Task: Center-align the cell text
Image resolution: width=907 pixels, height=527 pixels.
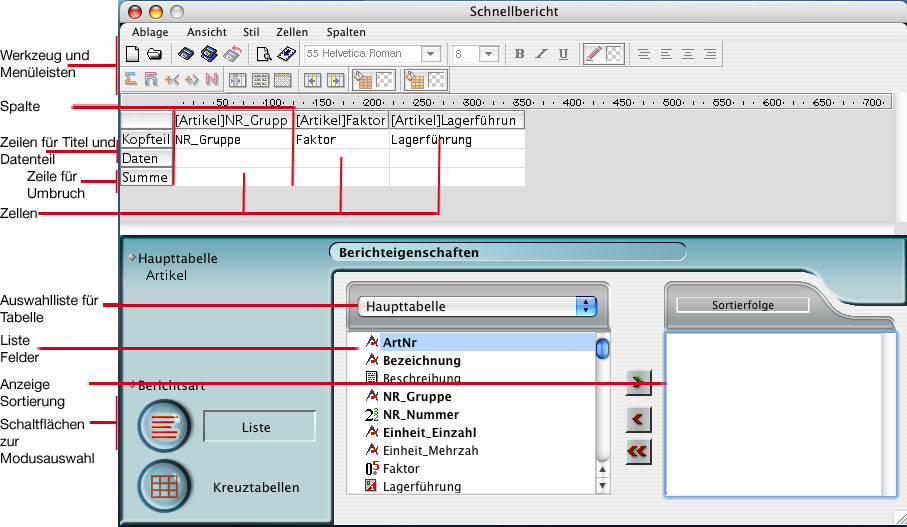Action: point(665,54)
